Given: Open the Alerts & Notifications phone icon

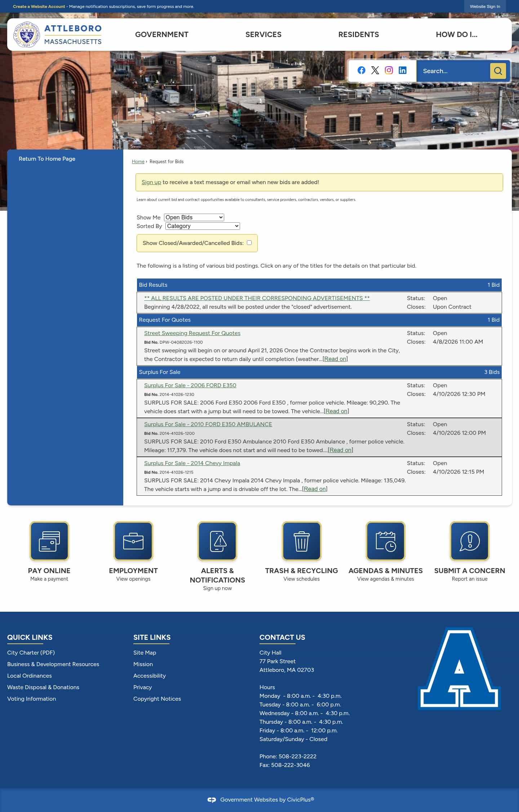Looking at the screenshot, I should 217,541.
